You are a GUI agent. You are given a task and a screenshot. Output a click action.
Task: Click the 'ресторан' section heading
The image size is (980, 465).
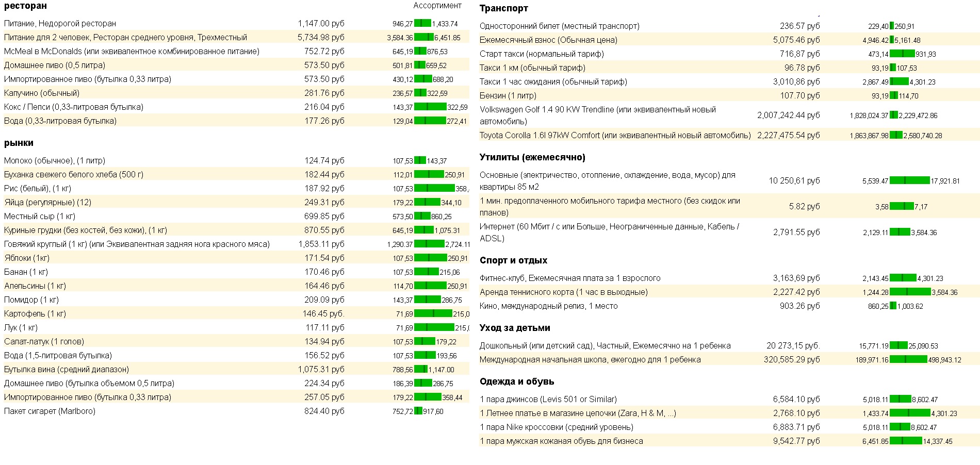coord(25,6)
